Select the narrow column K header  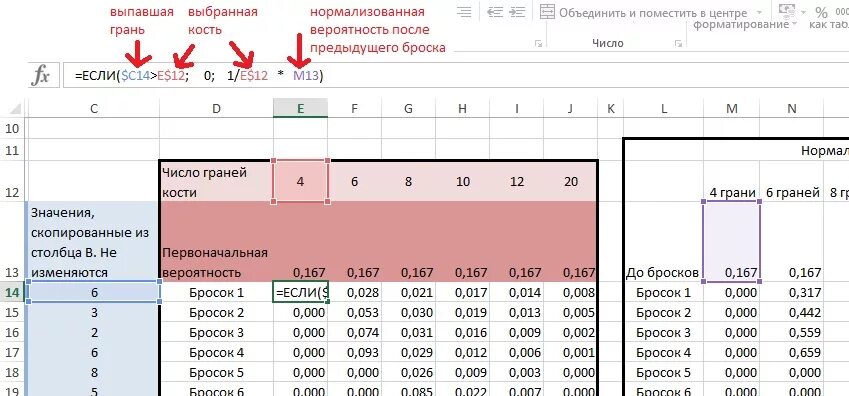tap(611, 108)
